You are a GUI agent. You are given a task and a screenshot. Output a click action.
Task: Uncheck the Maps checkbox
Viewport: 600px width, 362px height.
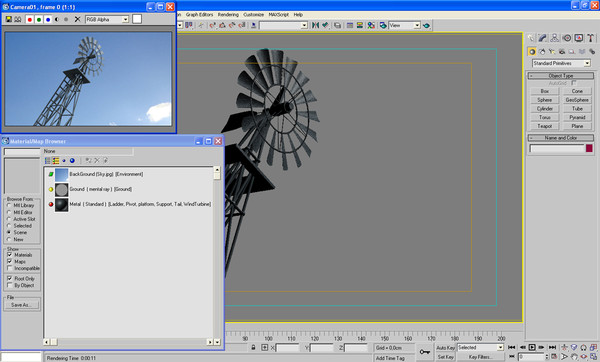10,262
